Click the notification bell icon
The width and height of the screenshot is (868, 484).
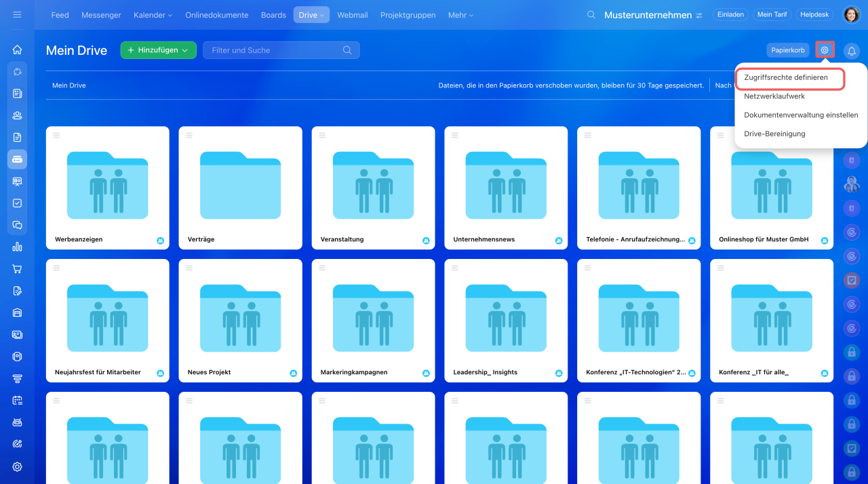(851, 50)
